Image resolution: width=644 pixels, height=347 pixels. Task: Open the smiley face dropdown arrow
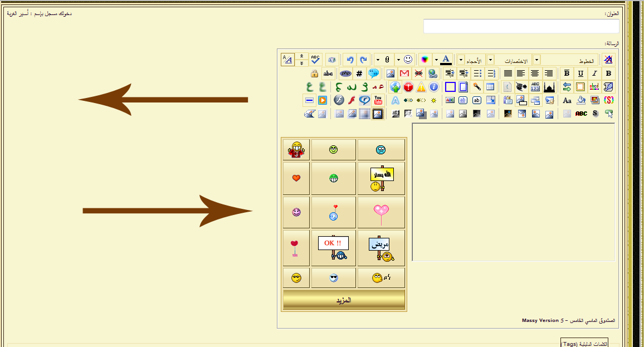(398, 60)
